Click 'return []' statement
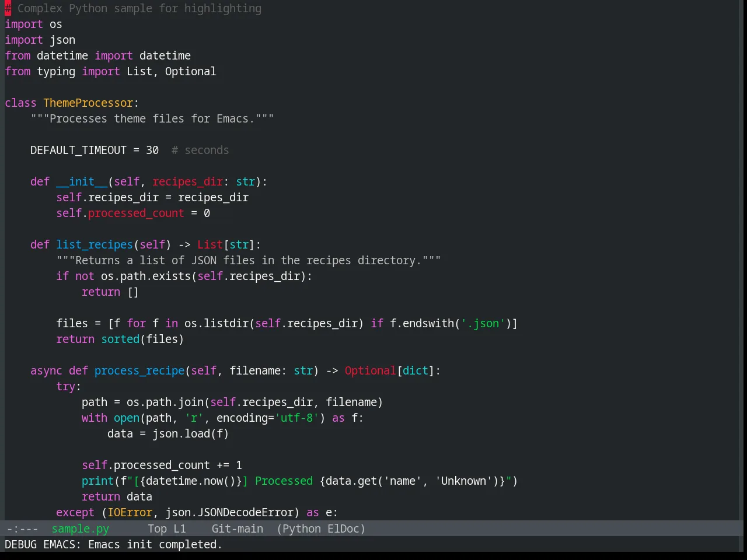 [x=110, y=292]
